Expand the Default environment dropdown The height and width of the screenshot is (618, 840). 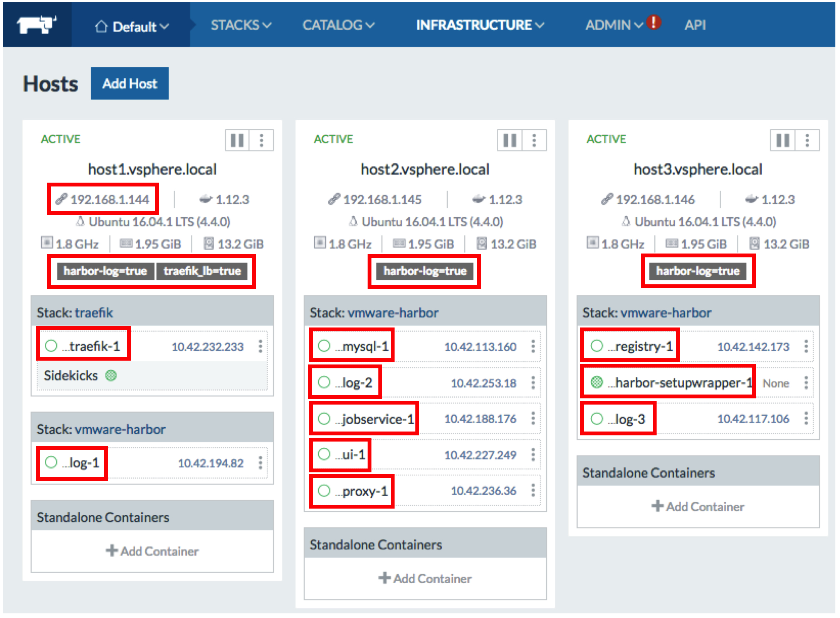click(x=132, y=27)
